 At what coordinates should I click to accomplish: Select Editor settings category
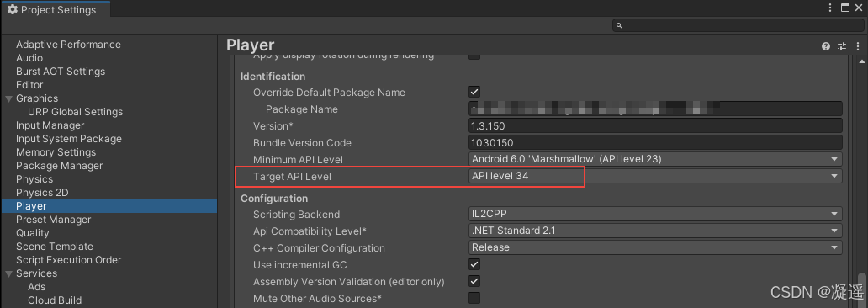[29, 85]
